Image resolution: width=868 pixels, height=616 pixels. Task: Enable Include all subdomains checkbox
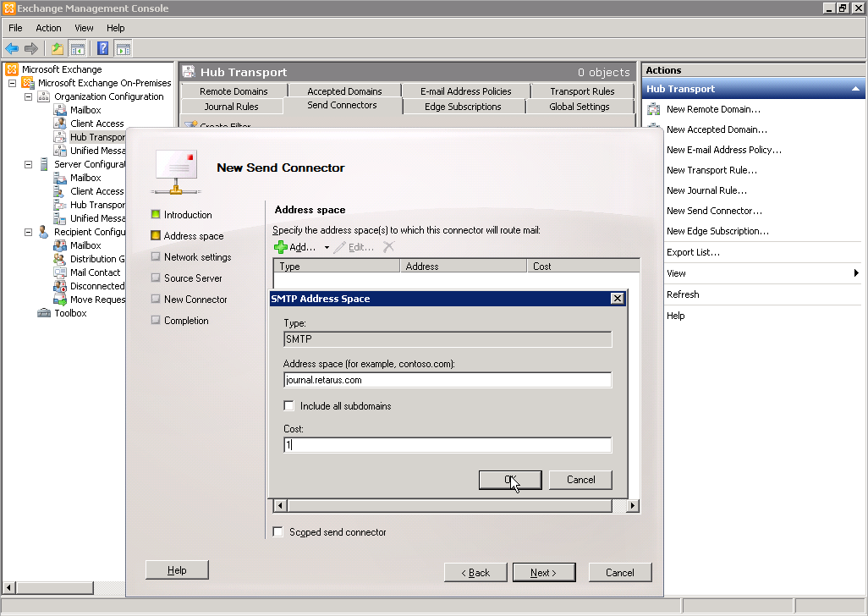pos(289,406)
